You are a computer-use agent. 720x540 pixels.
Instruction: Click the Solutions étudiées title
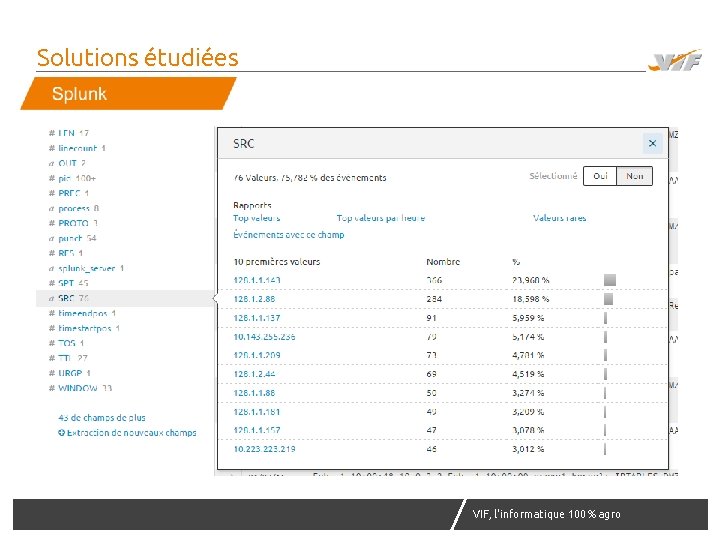tap(137, 58)
